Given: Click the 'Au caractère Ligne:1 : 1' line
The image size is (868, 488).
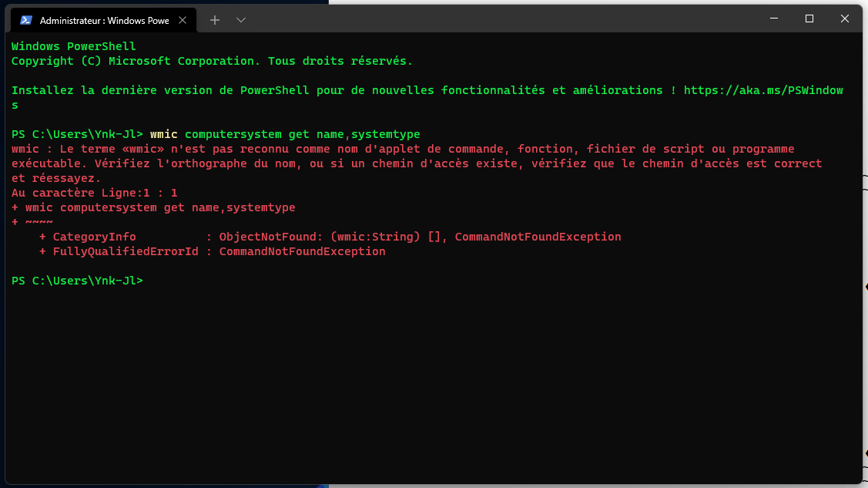Looking at the screenshot, I should click(95, 193).
